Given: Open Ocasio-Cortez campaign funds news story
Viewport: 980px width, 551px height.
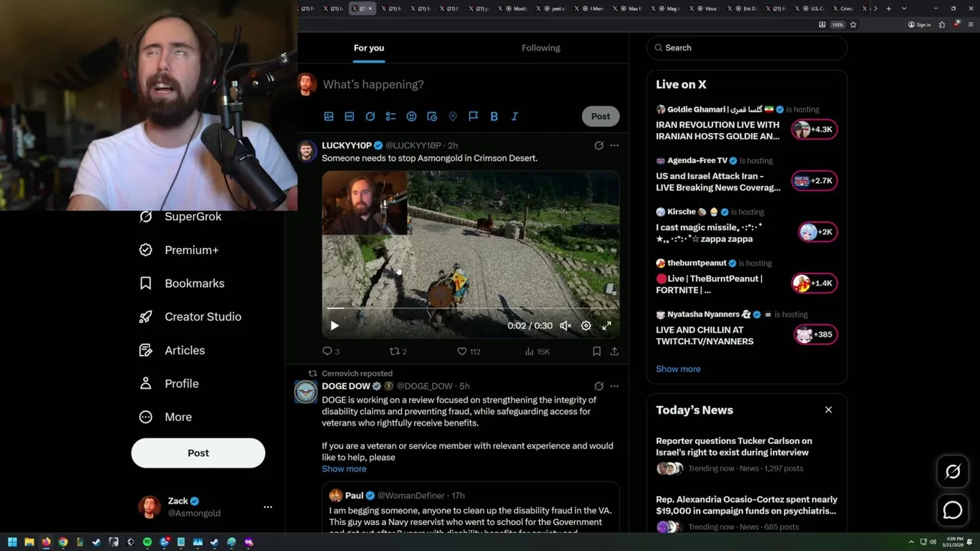Looking at the screenshot, I should coord(747,513).
